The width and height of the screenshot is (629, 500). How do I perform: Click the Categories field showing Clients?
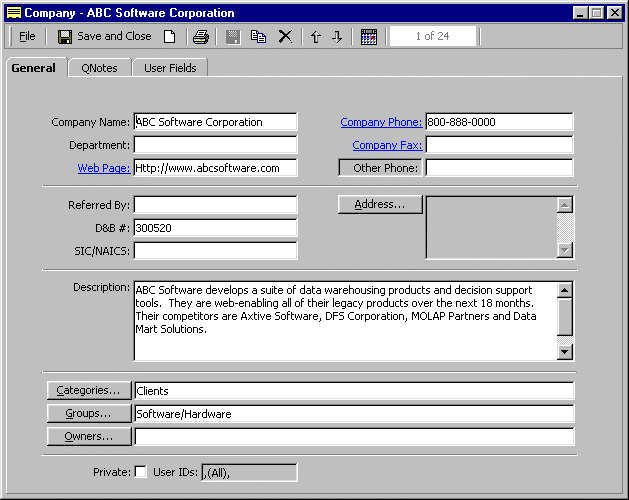click(354, 390)
